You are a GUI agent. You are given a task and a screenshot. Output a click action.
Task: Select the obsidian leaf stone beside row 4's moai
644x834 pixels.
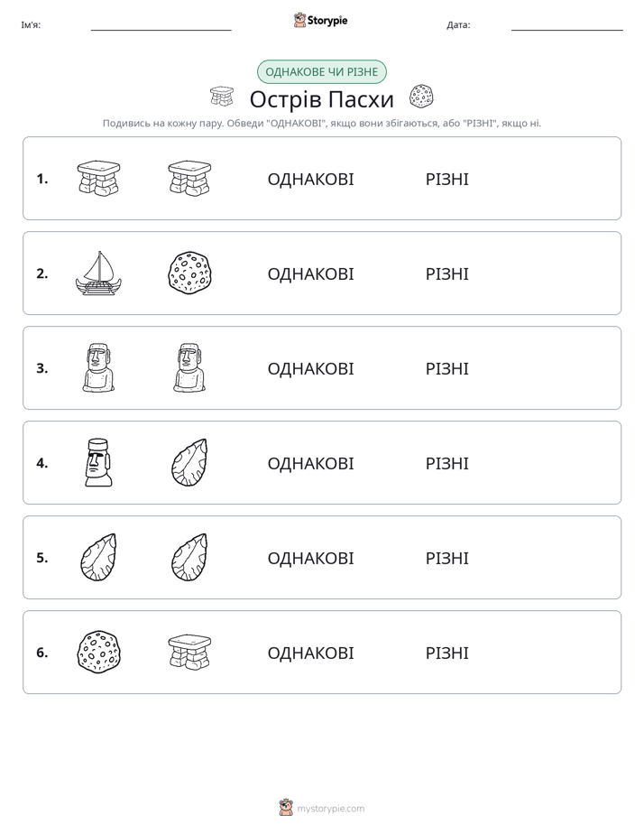[189, 463]
